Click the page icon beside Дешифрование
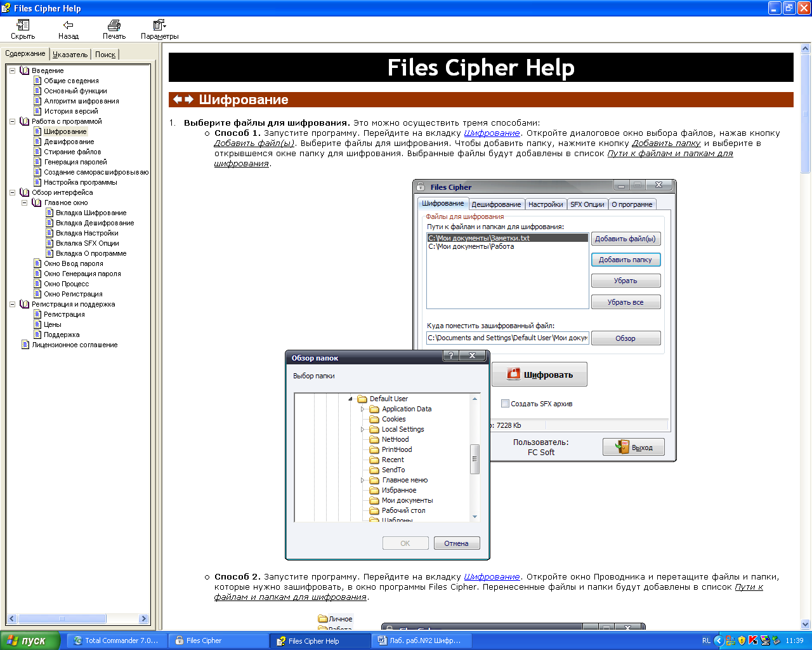 coord(37,142)
